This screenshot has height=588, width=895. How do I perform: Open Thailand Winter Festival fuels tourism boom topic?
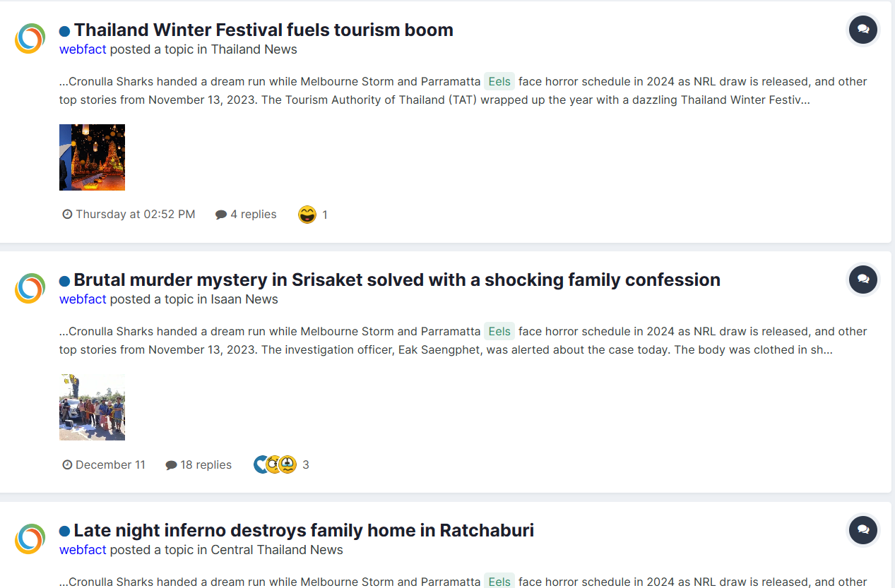coord(263,30)
